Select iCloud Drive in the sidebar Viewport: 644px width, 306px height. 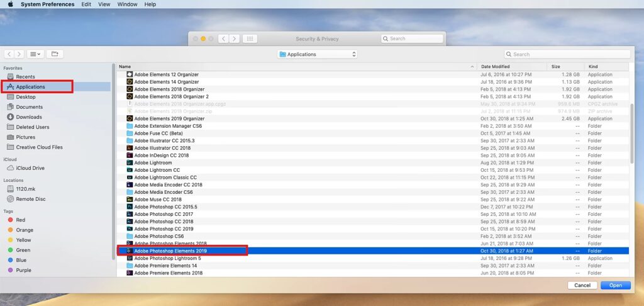(30, 168)
